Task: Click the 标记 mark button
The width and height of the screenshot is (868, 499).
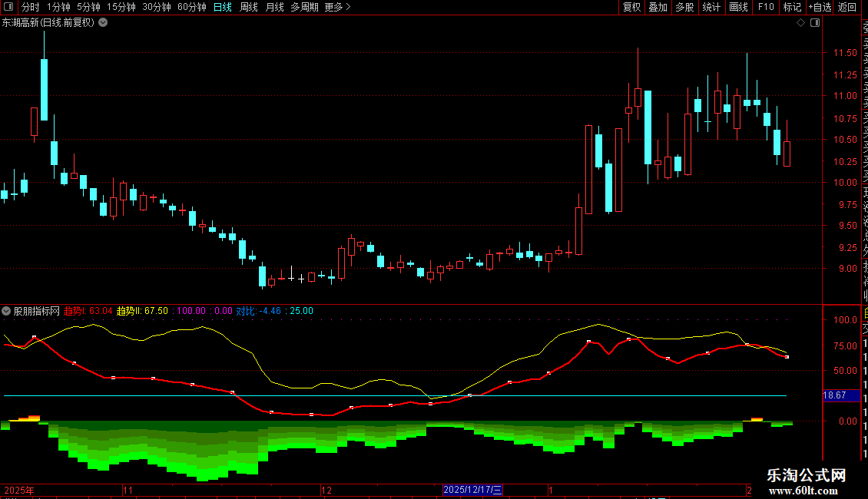Action: coord(792,7)
